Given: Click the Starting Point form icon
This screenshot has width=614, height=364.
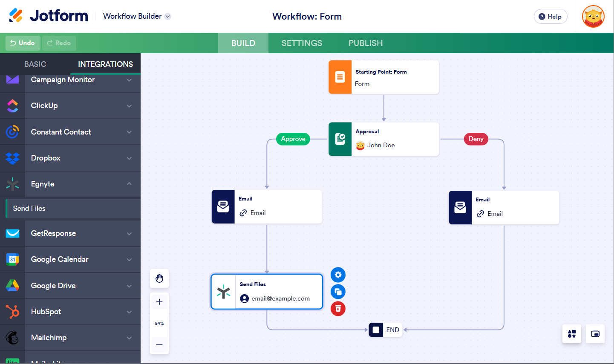Looking at the screenshot, I should (340, 77).
